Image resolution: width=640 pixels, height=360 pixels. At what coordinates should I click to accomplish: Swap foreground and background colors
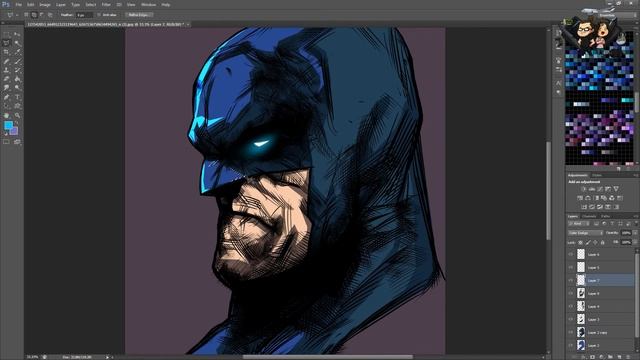(17, 123)
